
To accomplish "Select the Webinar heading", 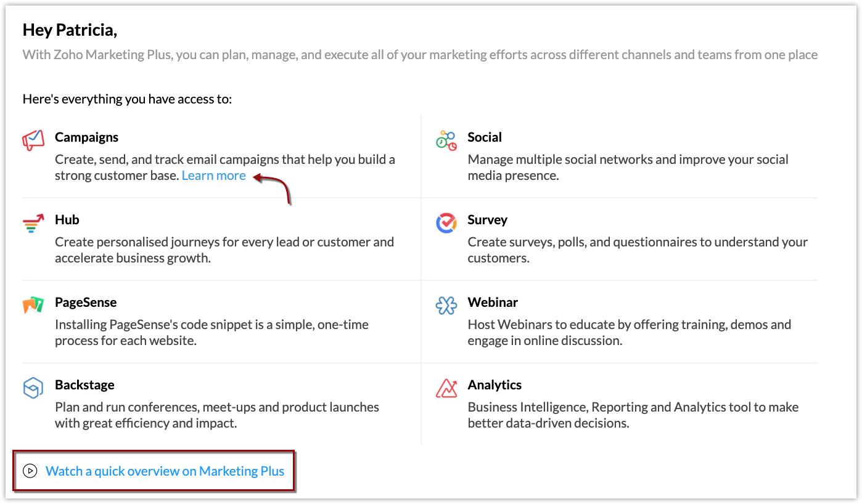I will tap(493, 303).
